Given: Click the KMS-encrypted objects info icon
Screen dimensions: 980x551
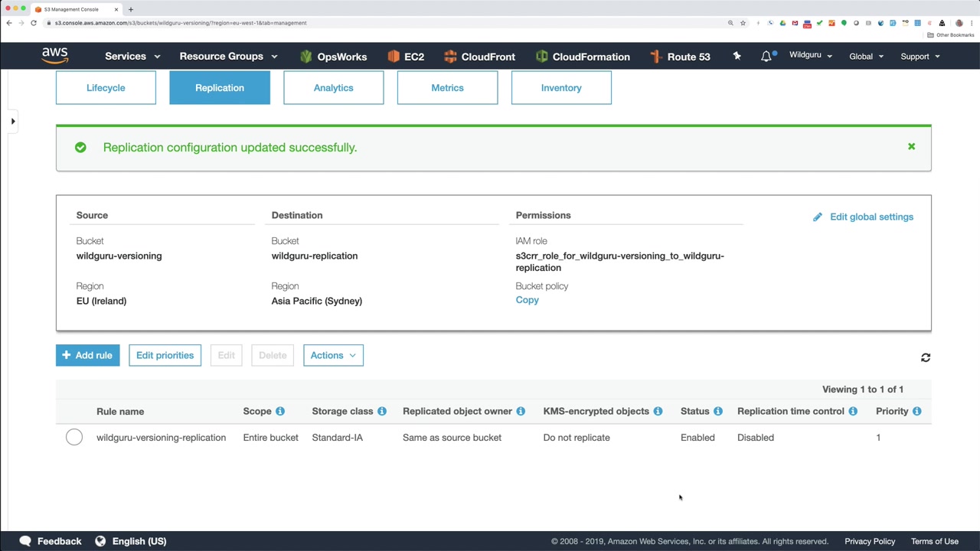Looking at the screenshot, I should tap(658, 411).
